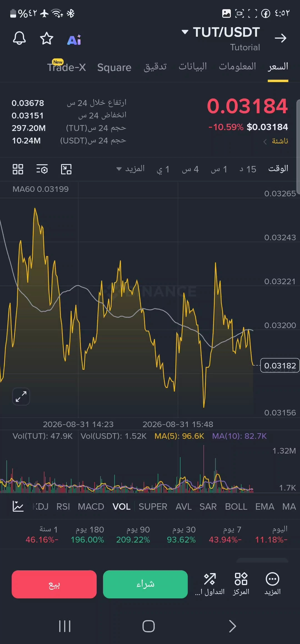Viewport: 300px width, 644px height.
Task: Tap the Vol(TUT): 47.9K label
Action: (42, 436)
